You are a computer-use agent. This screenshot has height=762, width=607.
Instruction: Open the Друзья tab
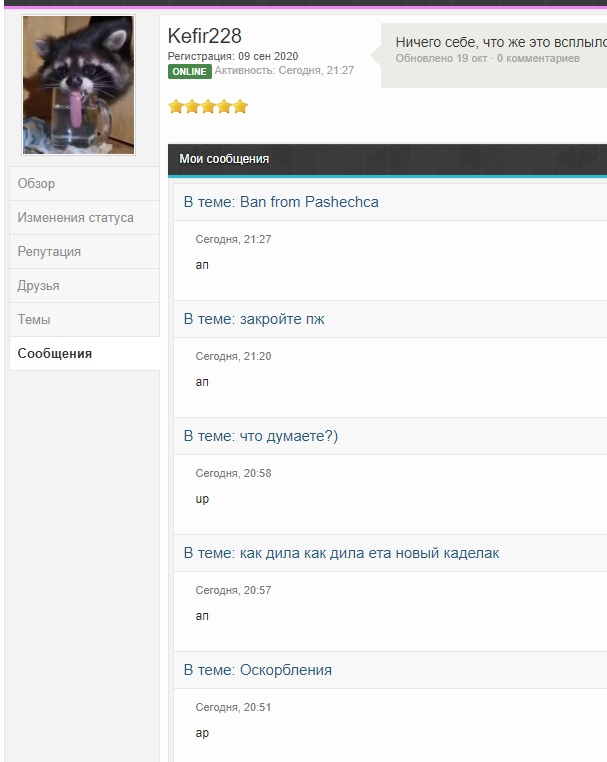tap(85, 286)
